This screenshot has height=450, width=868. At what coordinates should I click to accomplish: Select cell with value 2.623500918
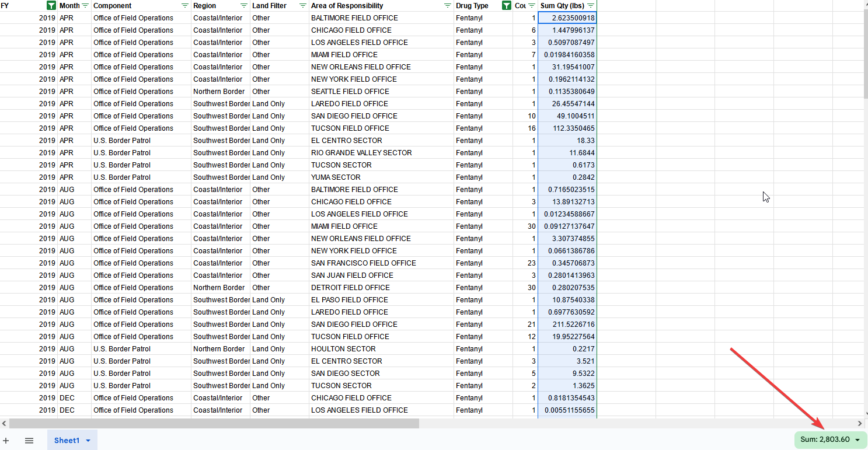[567, 18]
